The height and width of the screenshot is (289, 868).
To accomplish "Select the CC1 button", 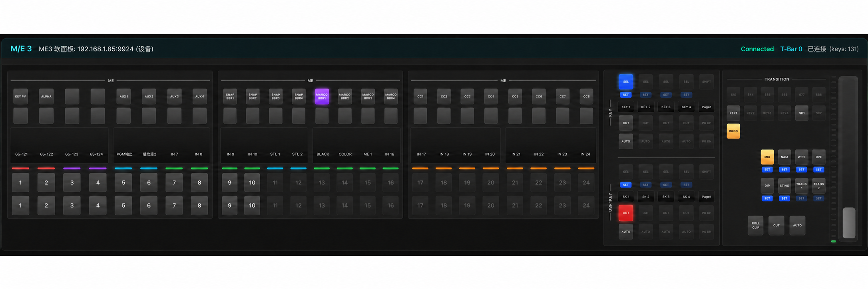I will (x=420, y=97).
